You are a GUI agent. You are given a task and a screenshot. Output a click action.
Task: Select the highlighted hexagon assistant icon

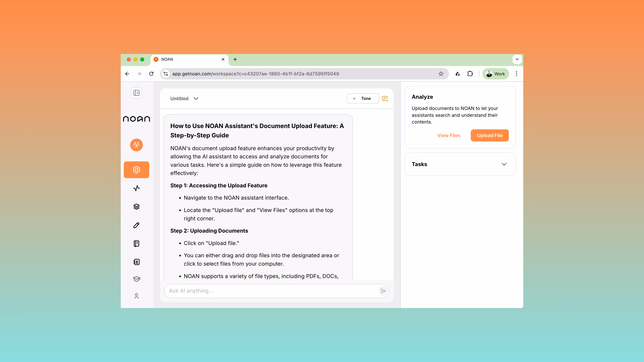[137, 170]
